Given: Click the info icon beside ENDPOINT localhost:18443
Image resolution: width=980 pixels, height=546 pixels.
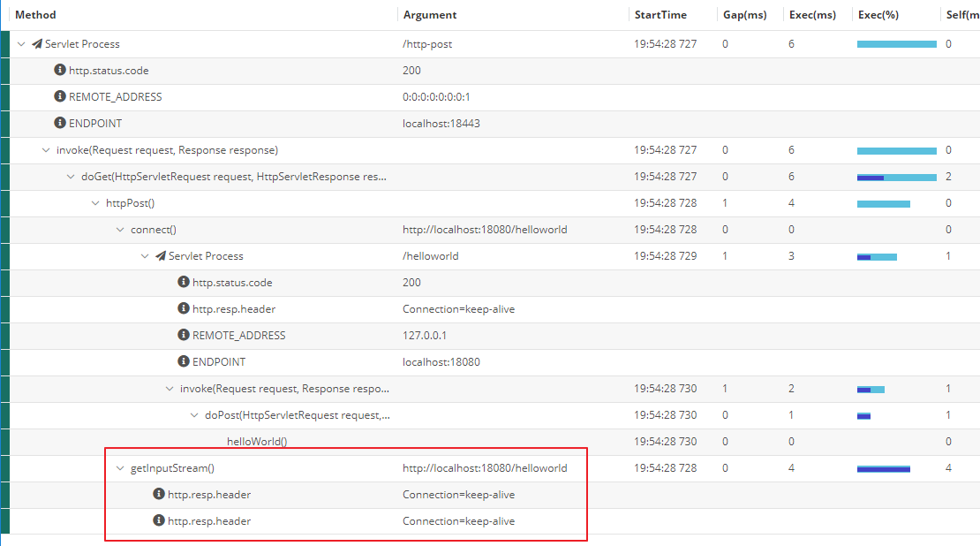Looking at the screenshot, I should [x=59, y=123].
